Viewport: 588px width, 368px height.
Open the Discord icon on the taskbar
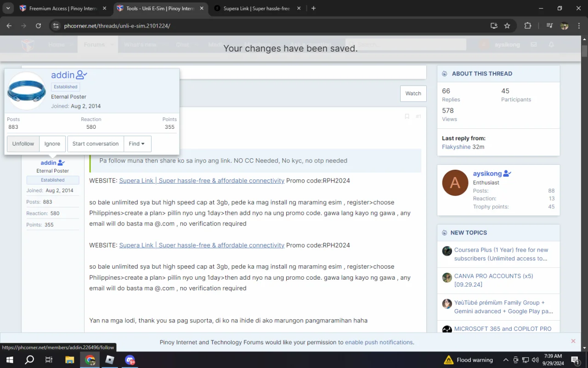130,360
